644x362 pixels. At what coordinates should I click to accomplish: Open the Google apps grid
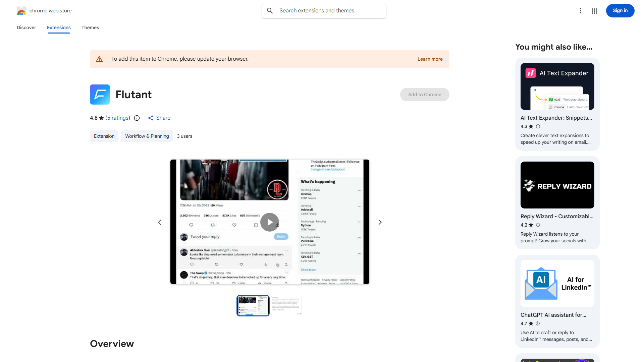[x=594, y=11]
